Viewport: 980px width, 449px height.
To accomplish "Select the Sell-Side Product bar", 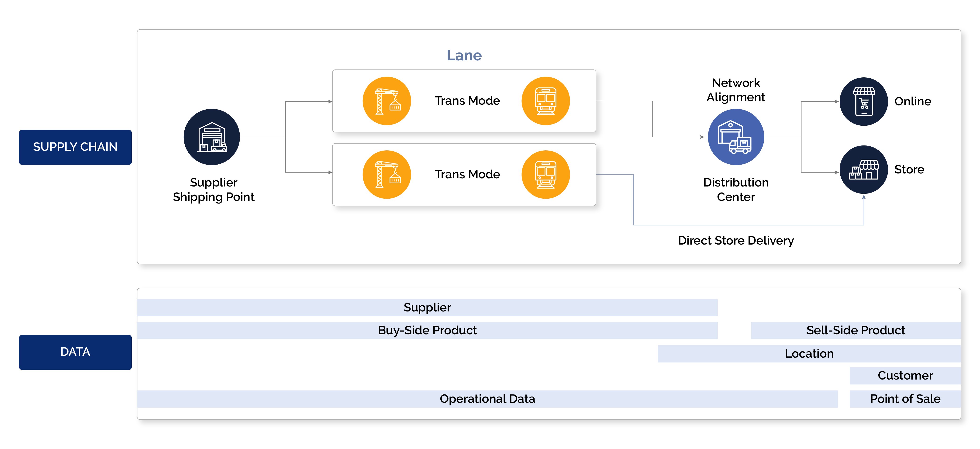I will [x=855, y=330].
